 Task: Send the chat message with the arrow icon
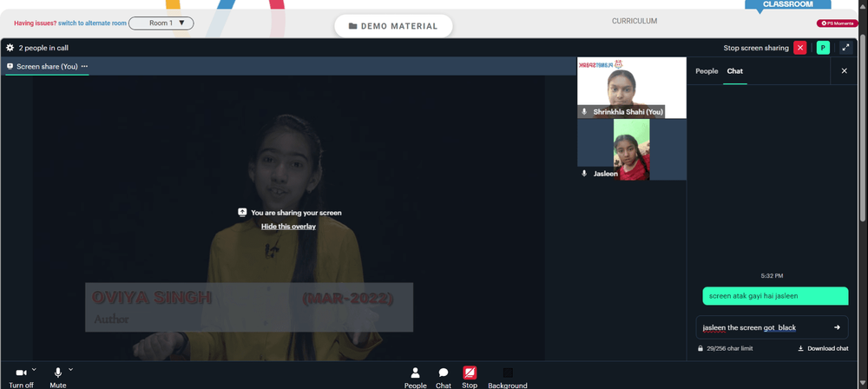pyautogui.click(x=837, y=327)
